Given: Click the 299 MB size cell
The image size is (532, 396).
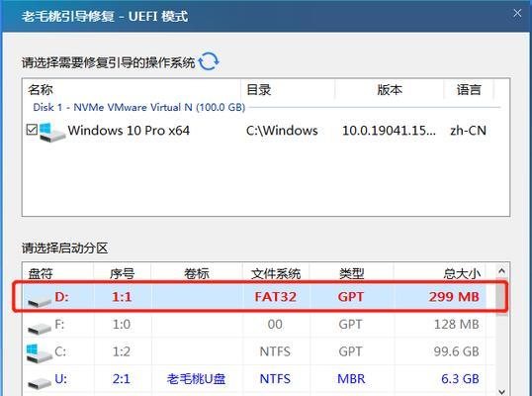Looking at the screenshot, I should coord(454,296).
